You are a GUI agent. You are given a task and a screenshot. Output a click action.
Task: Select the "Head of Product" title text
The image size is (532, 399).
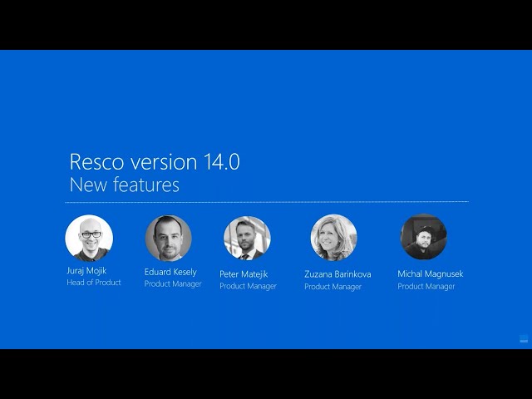click(94, 283)
